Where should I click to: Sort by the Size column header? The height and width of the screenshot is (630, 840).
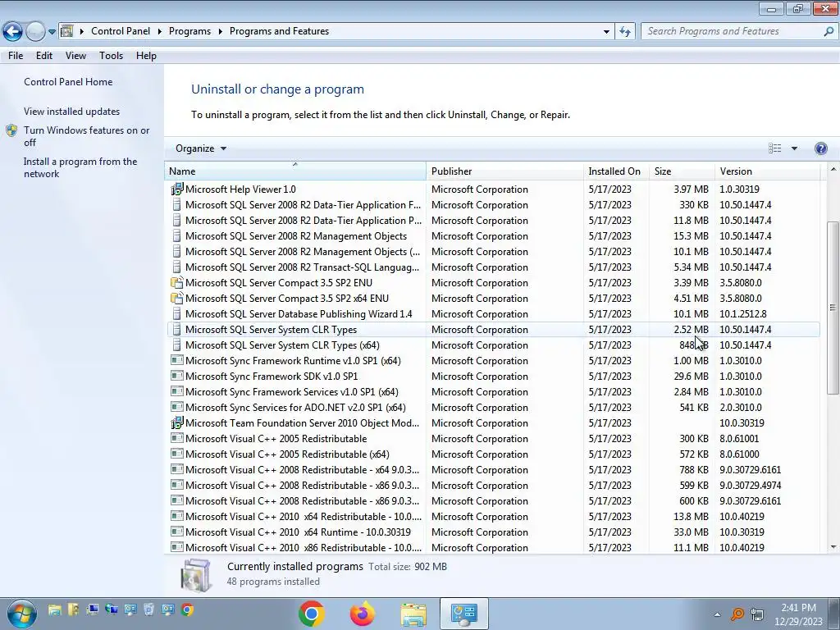pyautogui.click(x=682, y=171)
